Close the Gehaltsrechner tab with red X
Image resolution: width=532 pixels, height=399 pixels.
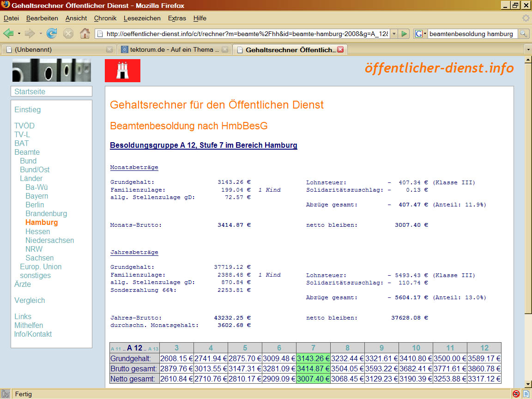[x=340, y=49]
